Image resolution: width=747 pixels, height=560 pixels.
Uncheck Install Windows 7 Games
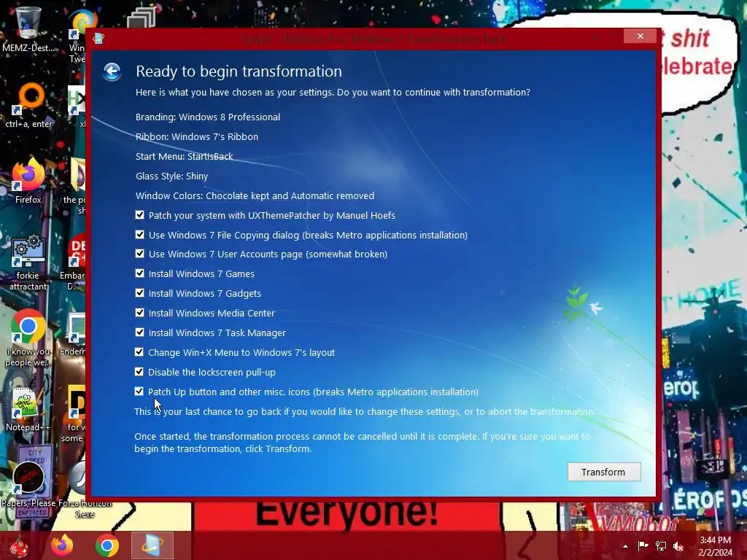[139, 273]
